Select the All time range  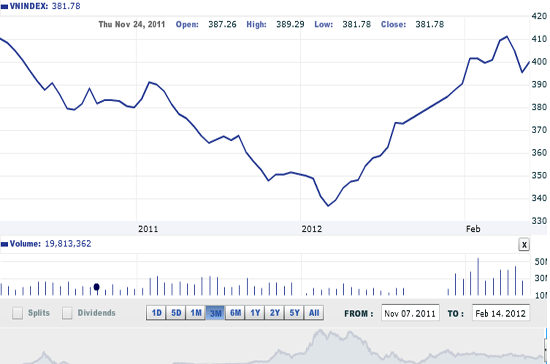click(314, 313)
